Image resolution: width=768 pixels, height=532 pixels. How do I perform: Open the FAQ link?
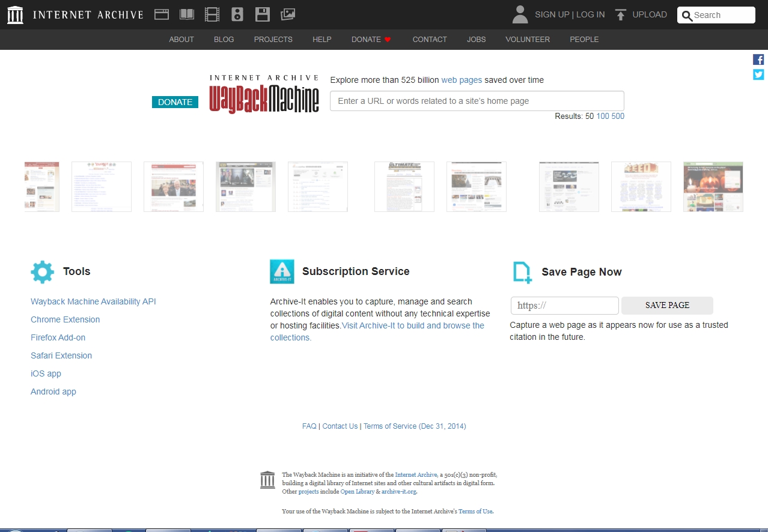click(309, 426)
